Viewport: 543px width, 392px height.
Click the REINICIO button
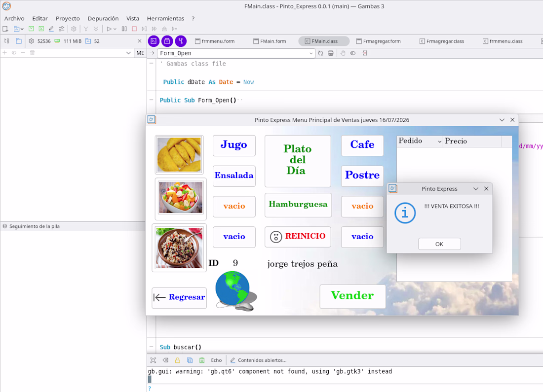[x=298, y=237]
